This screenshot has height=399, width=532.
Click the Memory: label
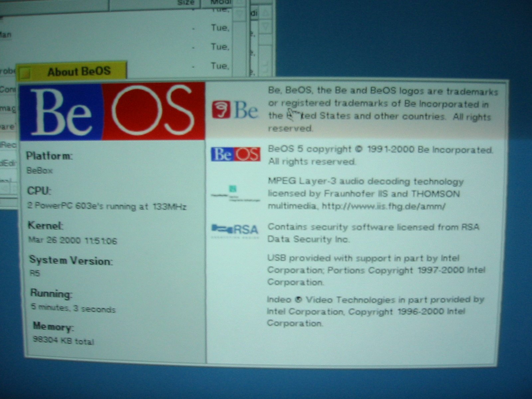point(53,327)
